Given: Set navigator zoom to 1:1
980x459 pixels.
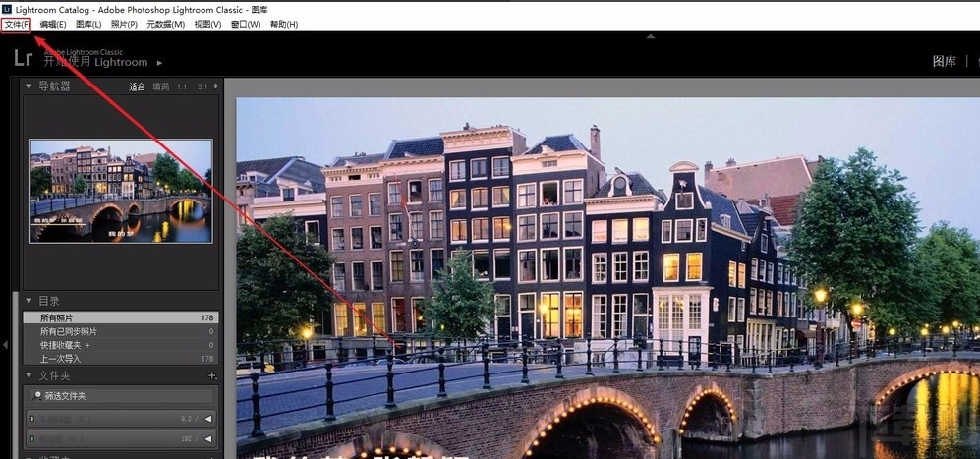Looking at the screenshot, I should click(x=181, y=86).
